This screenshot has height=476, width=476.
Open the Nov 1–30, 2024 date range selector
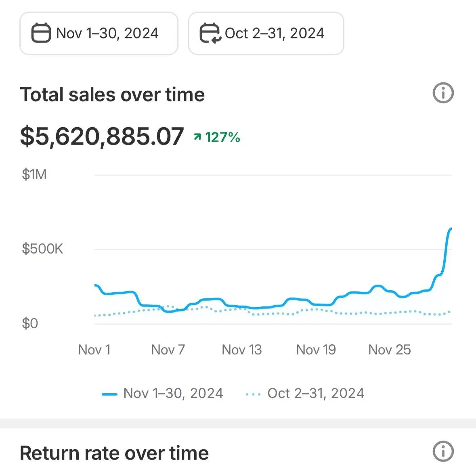pyautogui.click(x=99, y=34)
